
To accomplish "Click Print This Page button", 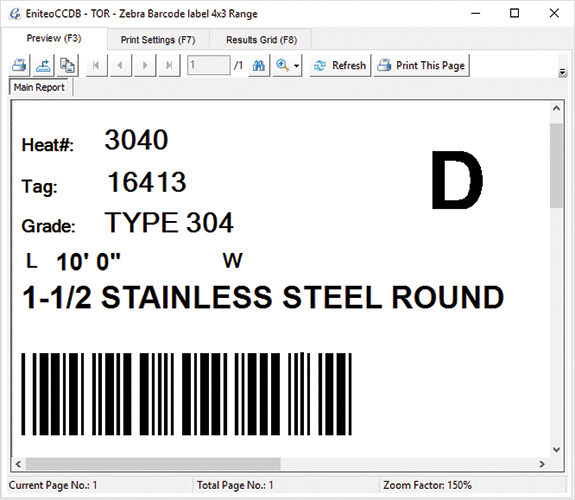I will pyautogui.click(x=421, y=66).
